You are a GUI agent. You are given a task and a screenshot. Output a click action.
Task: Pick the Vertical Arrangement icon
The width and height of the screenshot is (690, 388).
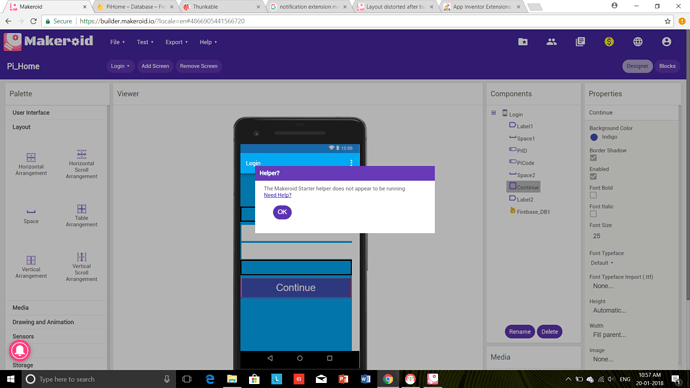coord(31,260)
